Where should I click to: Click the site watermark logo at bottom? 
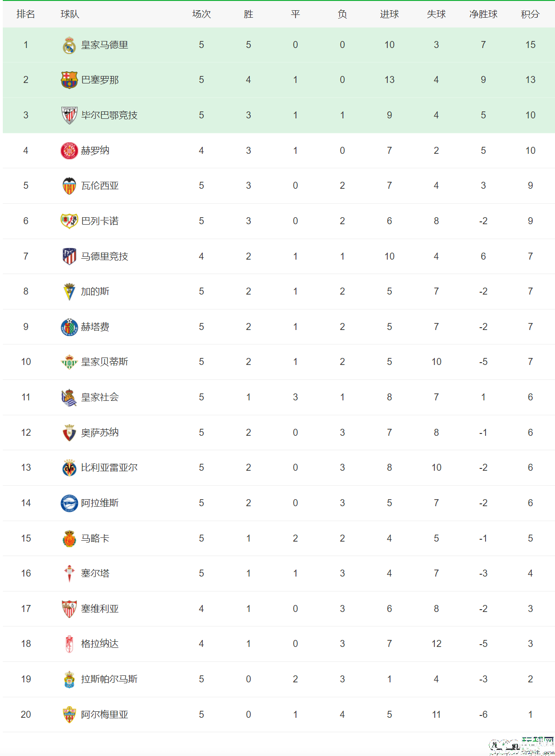point(521,745)
